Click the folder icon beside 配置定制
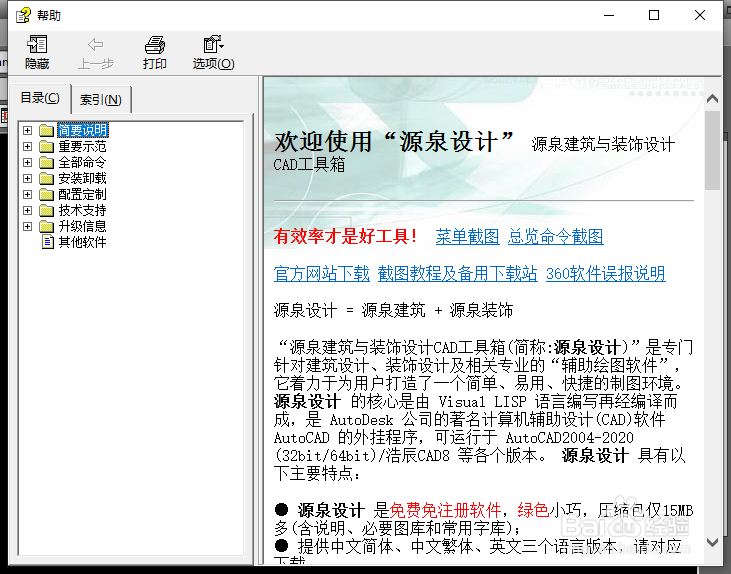Image resolution: width=731 pixels, height=574 pixels. coord(46,194)
